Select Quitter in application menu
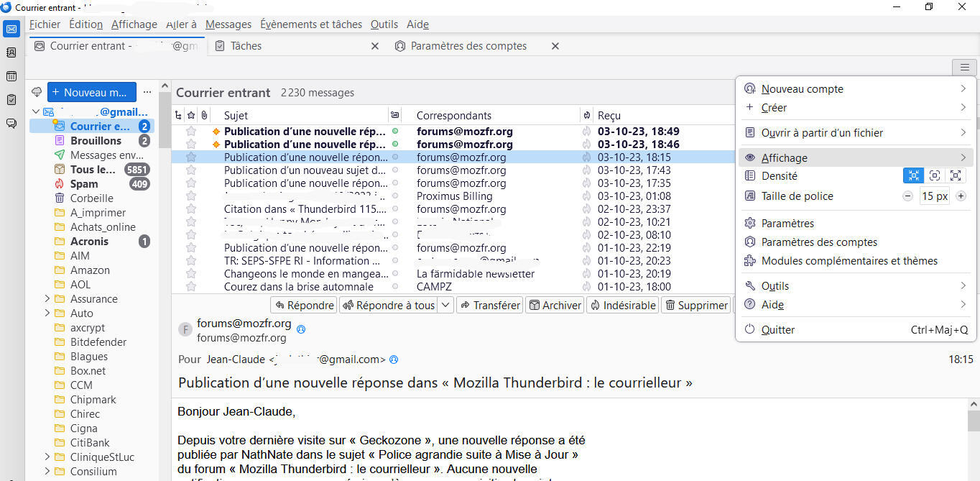This screenshot has height=481, width=980. tap(856, 329)
